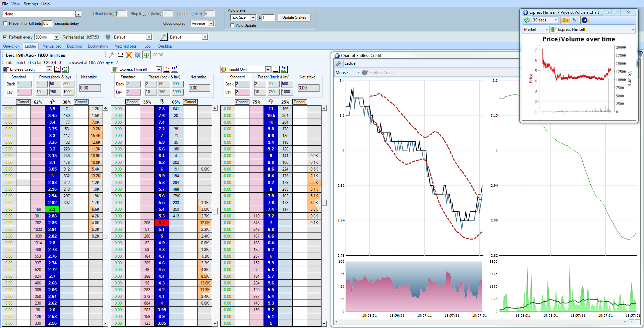This screenshot has width=644, height=328.
Task: Enable the Auto Update checkbox
Action: pos(232,25)
